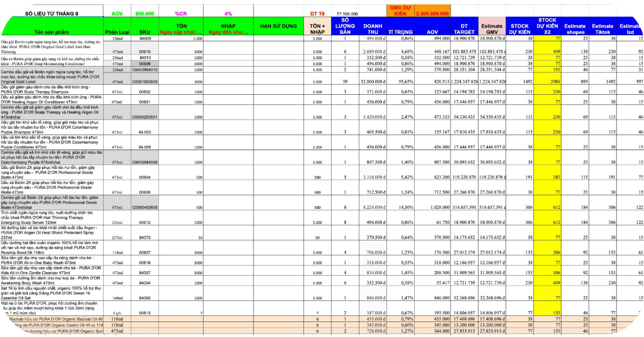Select the '%CR' label cell
Screen dimensions: 644x337
pyautogui.click(x=181, y=13)
